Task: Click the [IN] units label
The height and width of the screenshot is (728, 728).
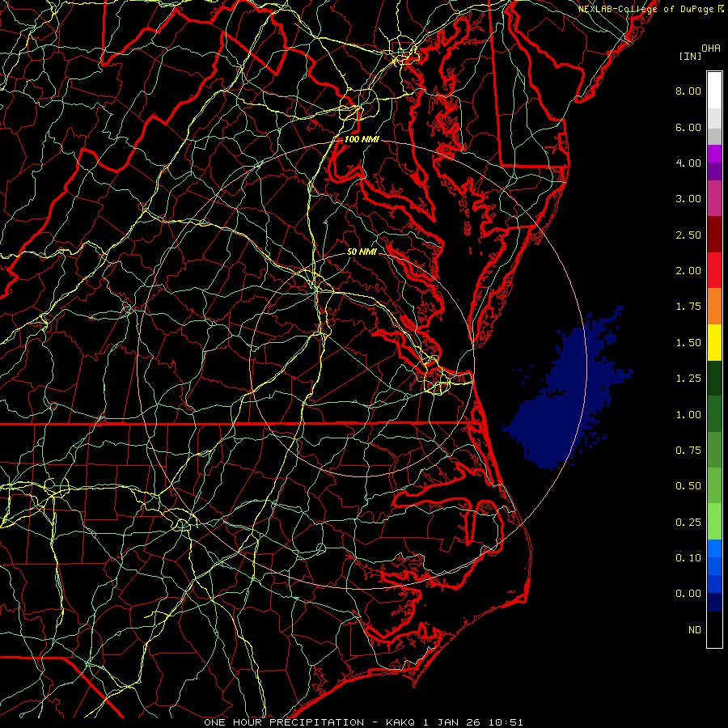Action: (690, 56)
